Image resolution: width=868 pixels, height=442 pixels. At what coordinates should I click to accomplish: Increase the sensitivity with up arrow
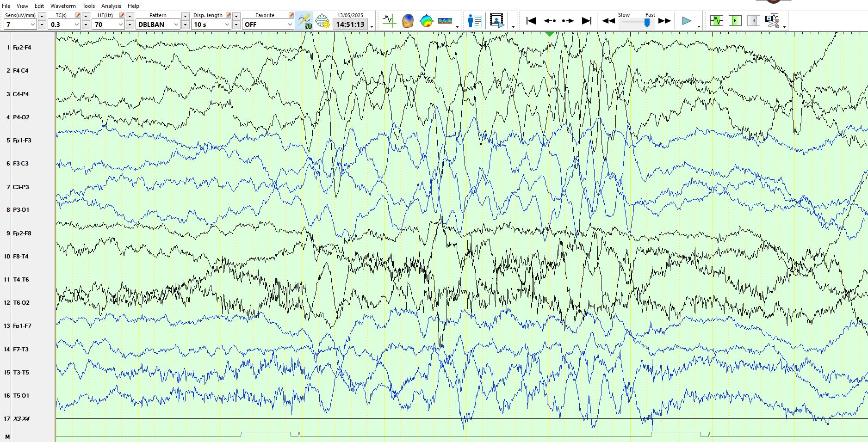pos(42,16)
